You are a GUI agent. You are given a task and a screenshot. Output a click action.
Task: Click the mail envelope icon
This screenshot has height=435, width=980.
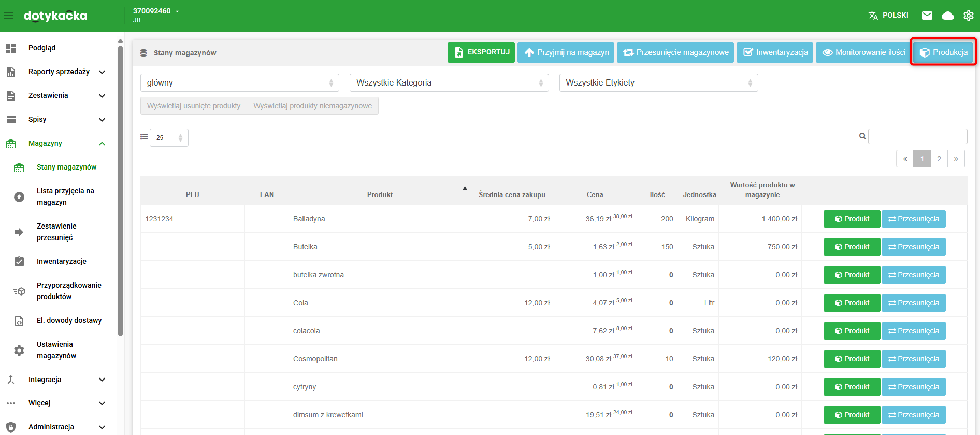(x=927, y=16)
